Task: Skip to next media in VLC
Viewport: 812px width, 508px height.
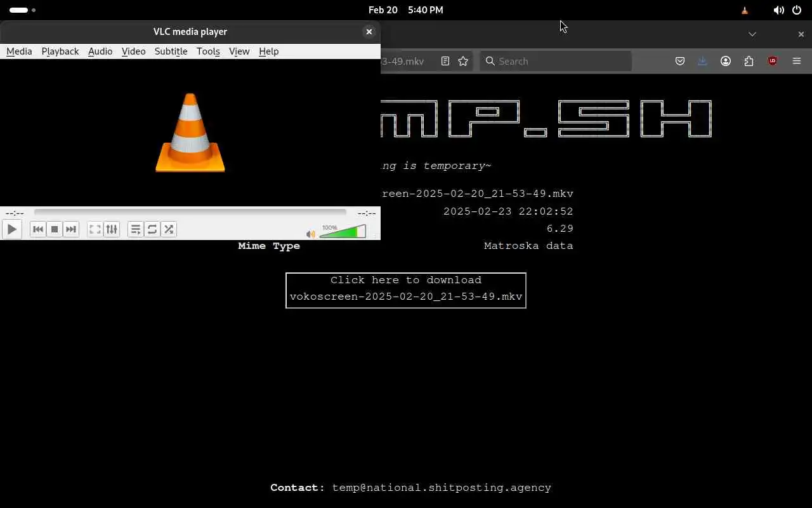Action: pos(71,229)
